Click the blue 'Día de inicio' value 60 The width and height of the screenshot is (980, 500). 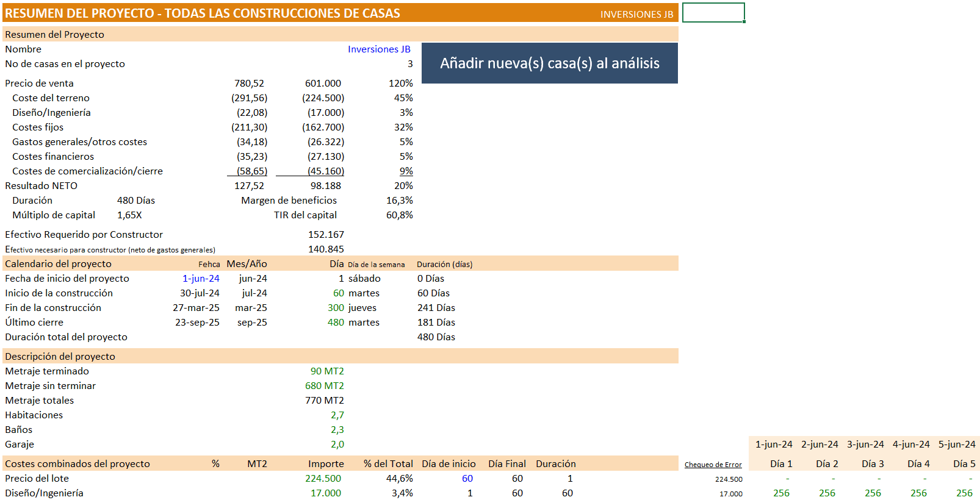(467, 479)
